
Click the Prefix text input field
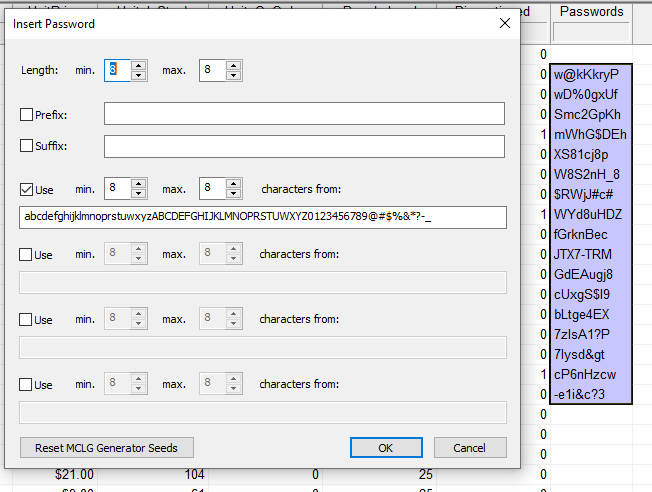[304, 114]
